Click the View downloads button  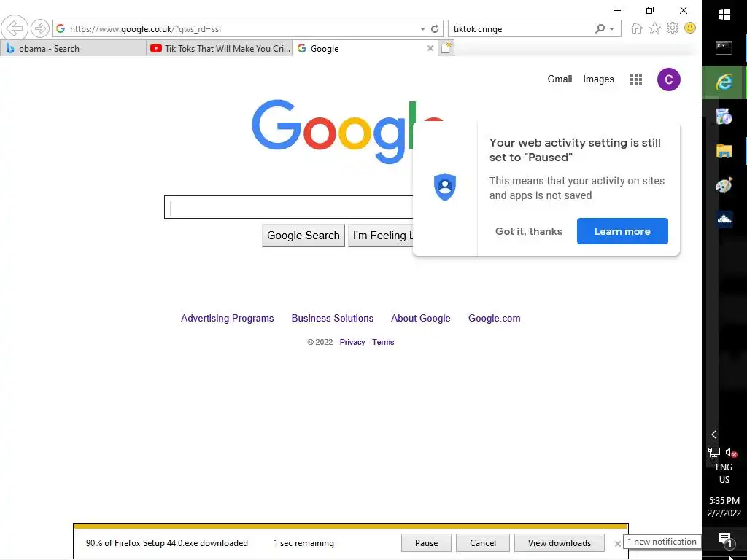click(x=560, y=543)
